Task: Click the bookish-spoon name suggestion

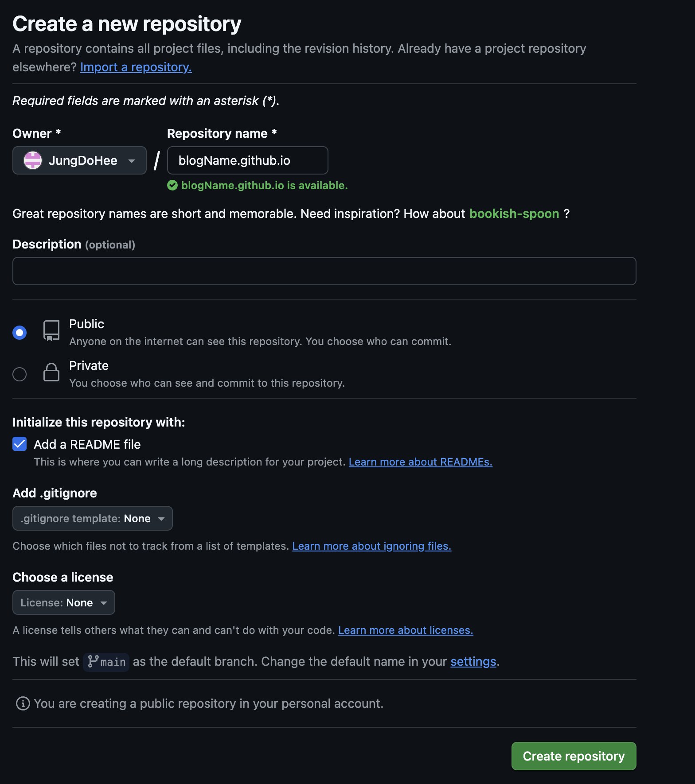Action: [x=514, y=213]
